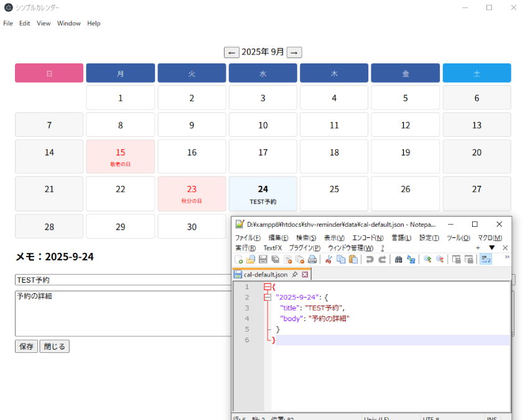Click the New file icon in Notepad++
Image resolution: width=525 pixels, height=420 pixels.
pyautogui.click(x=239, y=260)
